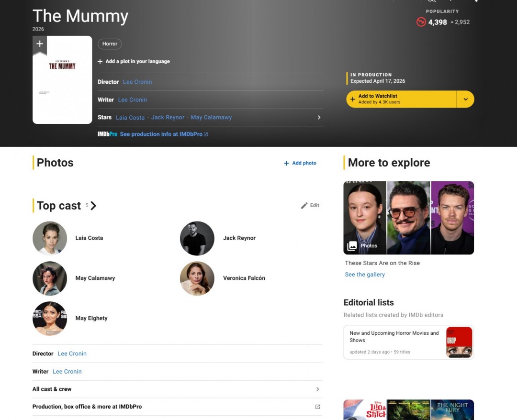Open May Calamawy link in Stars row
Image resolution: width=517 pixels, height=420 pixels.
[212, 117]
